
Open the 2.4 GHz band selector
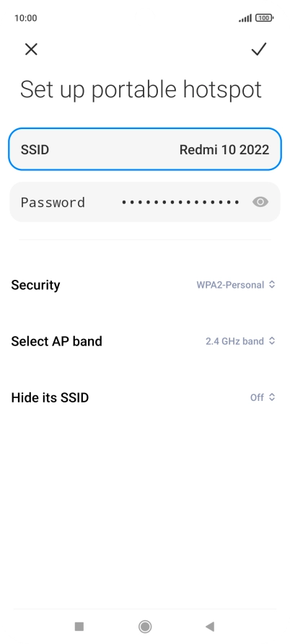pyautogui.click(x=240, y=341)
